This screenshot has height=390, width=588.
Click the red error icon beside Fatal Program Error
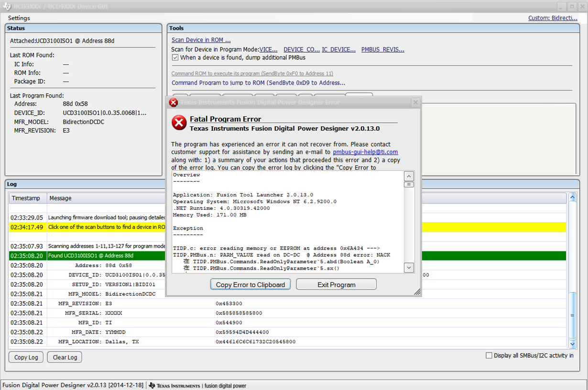(179, 123)
